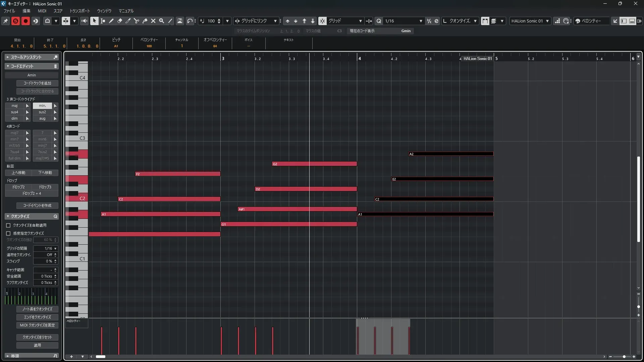Activate the Solo Editor button
The width and height of the screenshot is (644, 362).
point(15,21)
